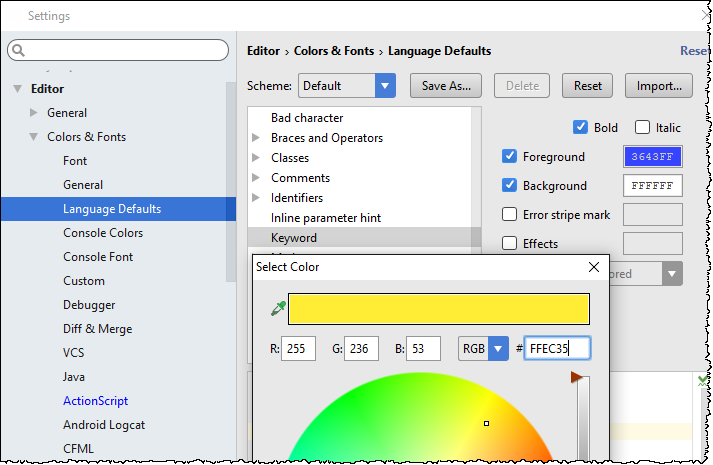The image size is (713, 465).
Task: Click the hex color code field
Action: [x=557, y=348]
